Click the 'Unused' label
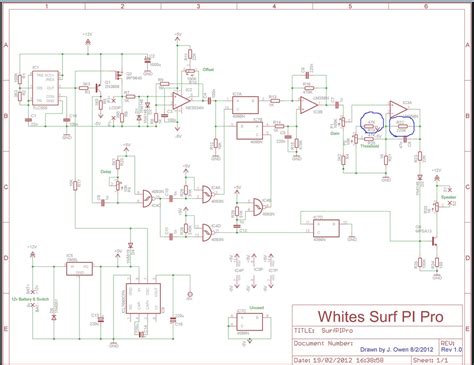Screen dimensions: 474x365 [x=257, y=308]
